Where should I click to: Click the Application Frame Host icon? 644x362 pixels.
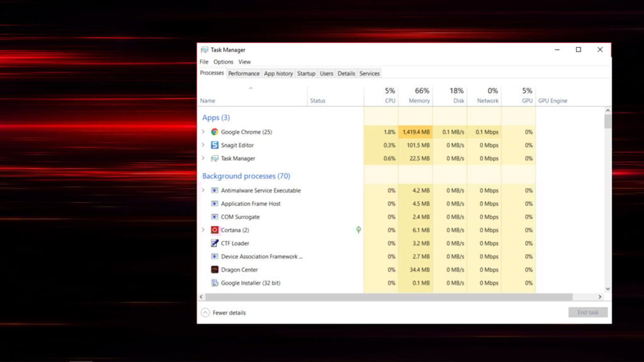pos(214,204)
